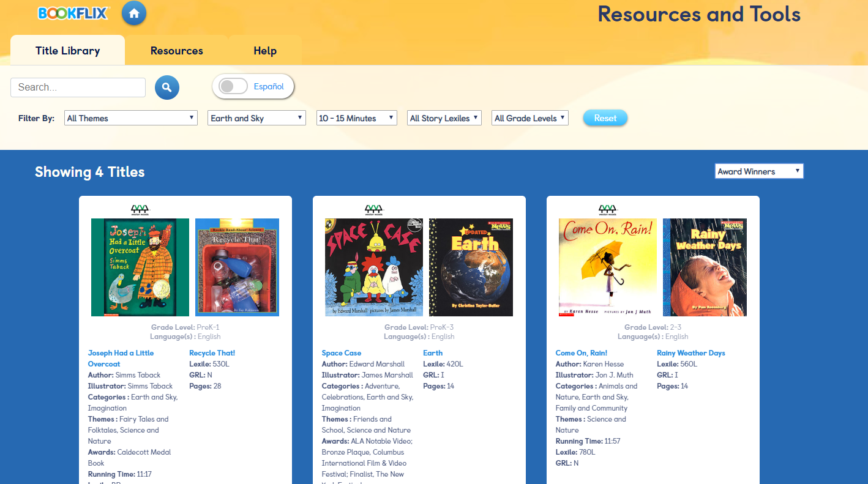Image resolution: width=868 pixels, height=484 pixels.
Task: Click Lexile 560L under Rainy Weather Days
Action: coord(677,364)
